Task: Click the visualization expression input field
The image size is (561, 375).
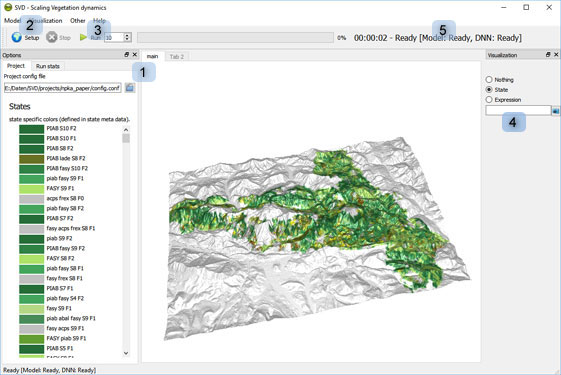Action: tap(518, 111)
